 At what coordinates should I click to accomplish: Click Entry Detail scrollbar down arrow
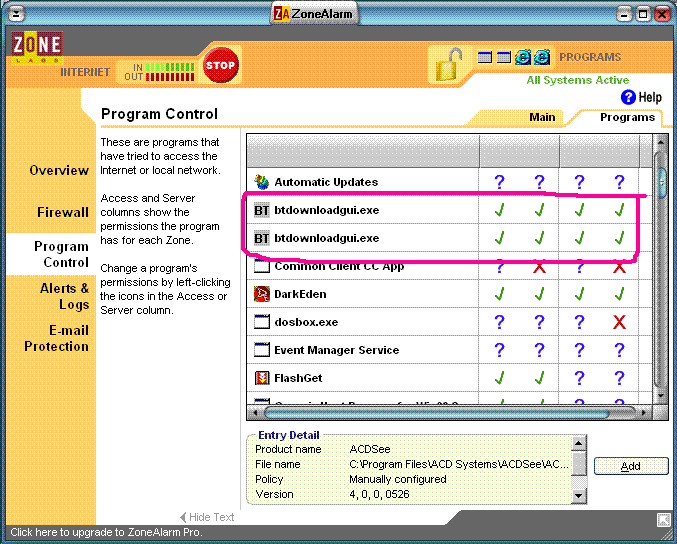(579, 495)
